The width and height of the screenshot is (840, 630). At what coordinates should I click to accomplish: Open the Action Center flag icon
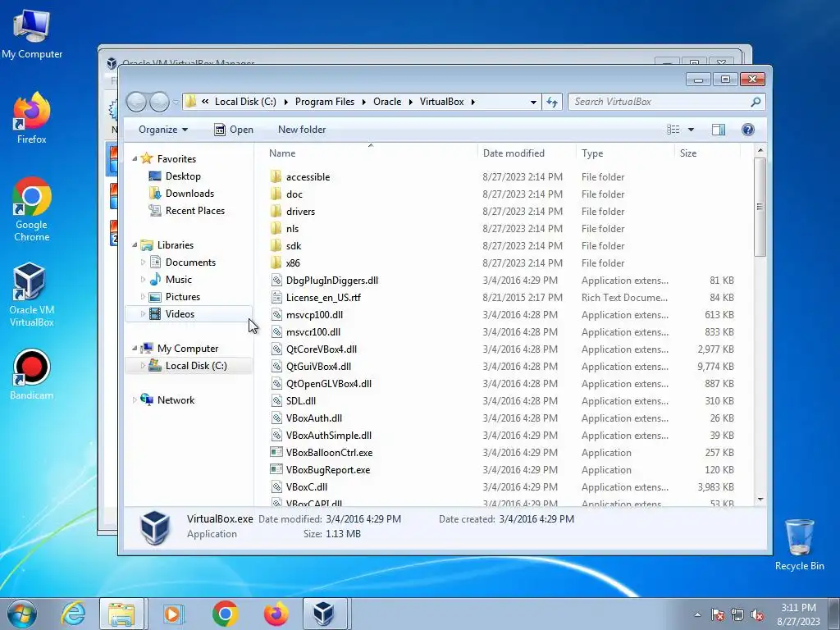click(717, 615)
